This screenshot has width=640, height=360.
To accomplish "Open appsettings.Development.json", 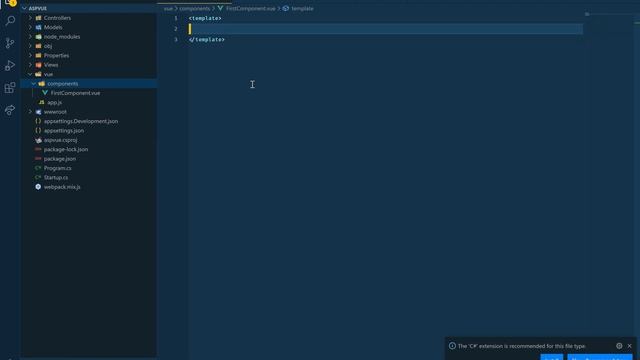I will click(x=81, y=121).
